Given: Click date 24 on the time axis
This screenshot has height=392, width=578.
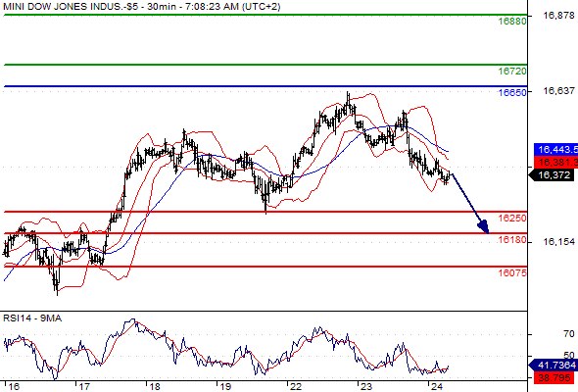Looking at the screenshot, I should [x=437, y=387].
